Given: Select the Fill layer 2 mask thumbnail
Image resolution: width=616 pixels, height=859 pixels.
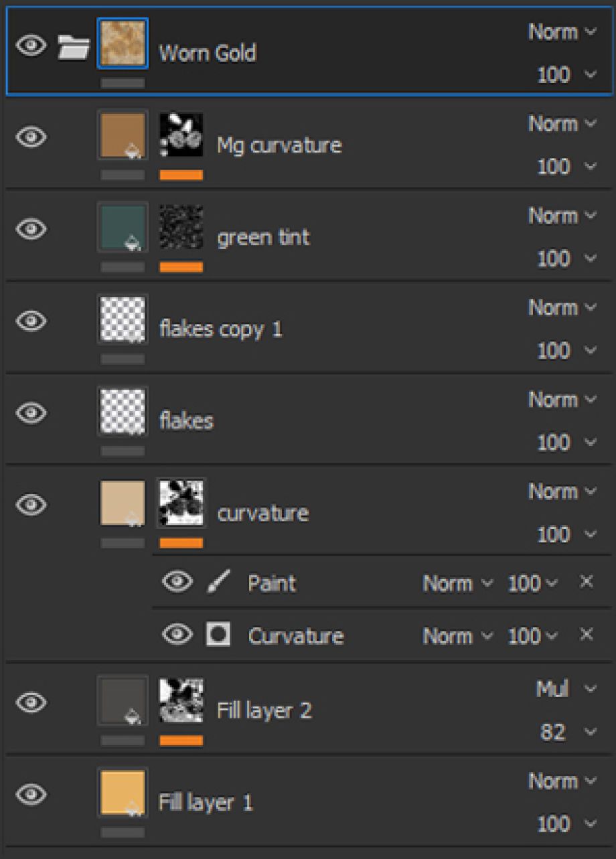Looking at the screenshot, I should point(181,702).
